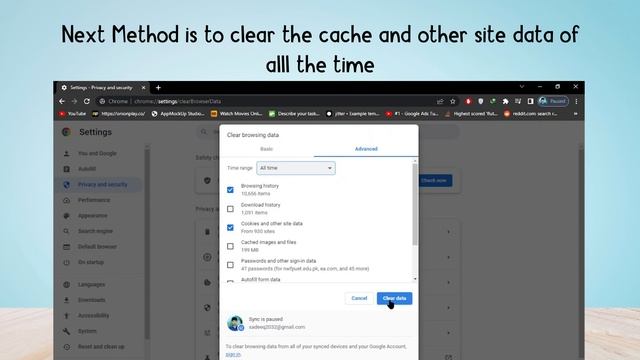Image resolution: width=640 pixels, height=360 pixels.
Task: Click the profile avatar in dialog
Action: click(x=235, y=323)
